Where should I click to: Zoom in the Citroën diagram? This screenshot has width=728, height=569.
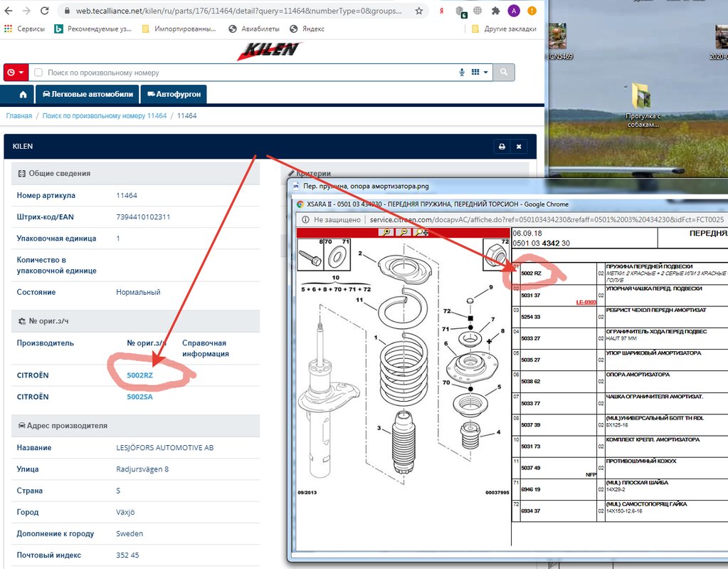[386, 232]
